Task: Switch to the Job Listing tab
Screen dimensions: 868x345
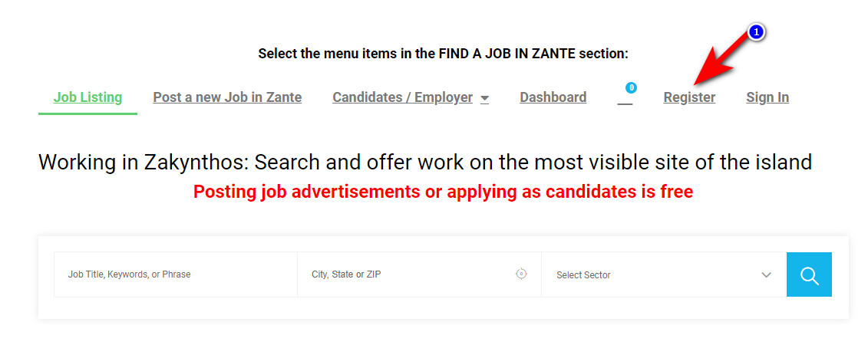Action: coord(87,97)
